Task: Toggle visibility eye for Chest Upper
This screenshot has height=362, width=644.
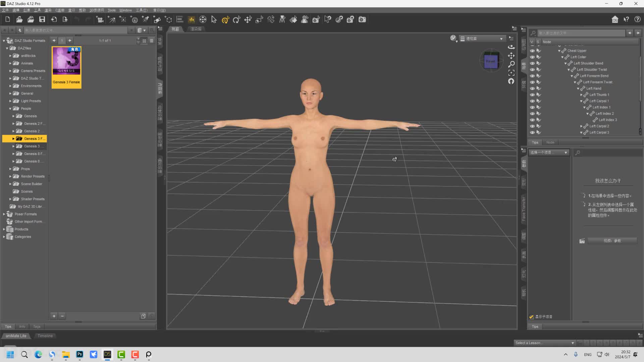Action: coord(532,51)
